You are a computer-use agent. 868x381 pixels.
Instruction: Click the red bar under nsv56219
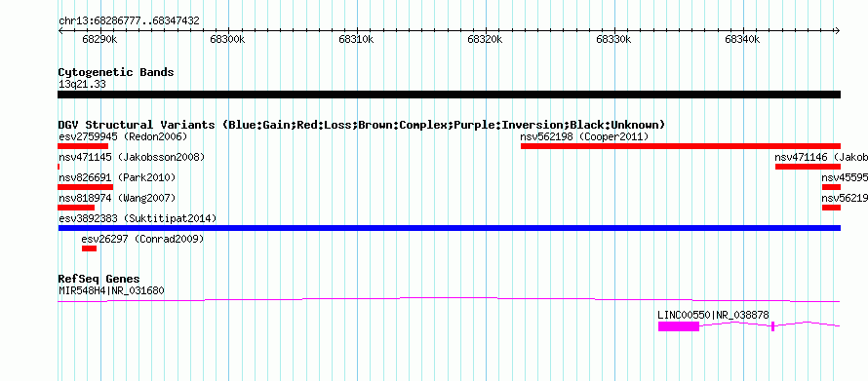tap(832, 208)
